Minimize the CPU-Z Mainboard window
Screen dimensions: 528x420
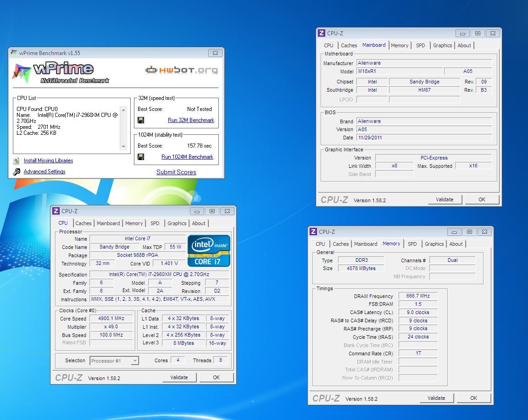pos(463,33)
